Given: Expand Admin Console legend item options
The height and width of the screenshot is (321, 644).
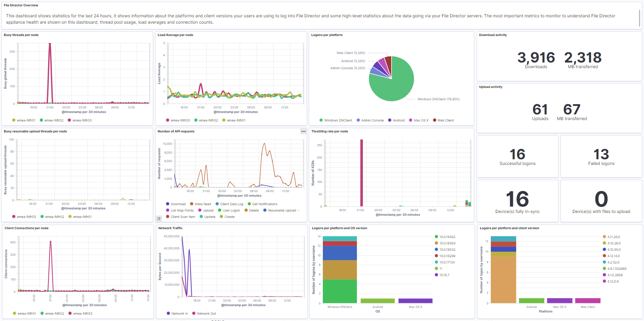Looking at the screenshot, I should point(372,120).
